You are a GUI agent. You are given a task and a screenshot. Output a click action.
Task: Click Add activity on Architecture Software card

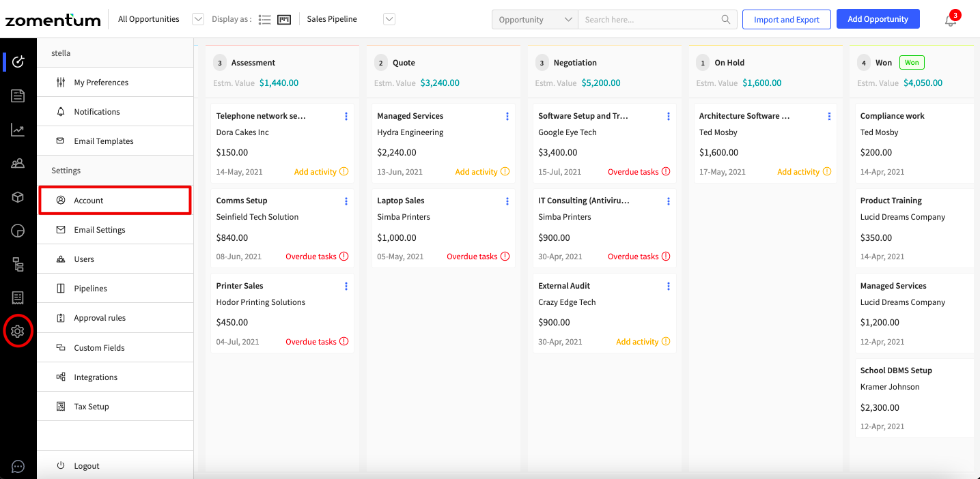click(804, 172)
